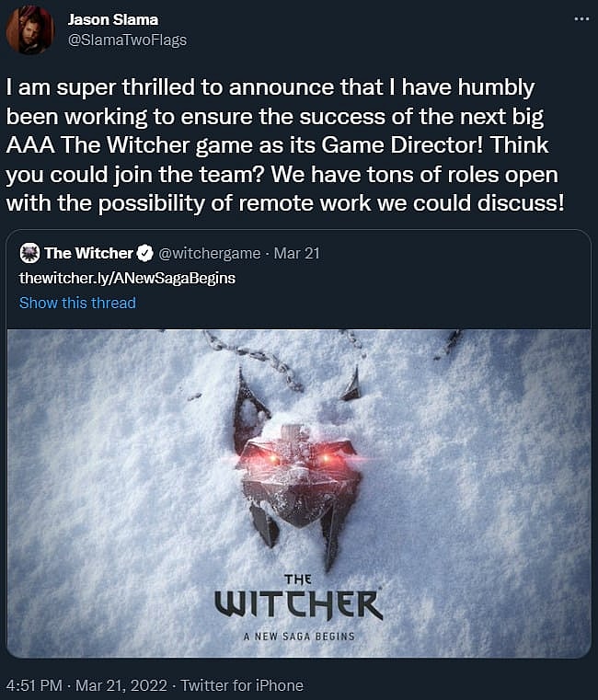The image size is (598, 700).
Task: Click the Twitter for iPhone source label
Action: [242, 685]
